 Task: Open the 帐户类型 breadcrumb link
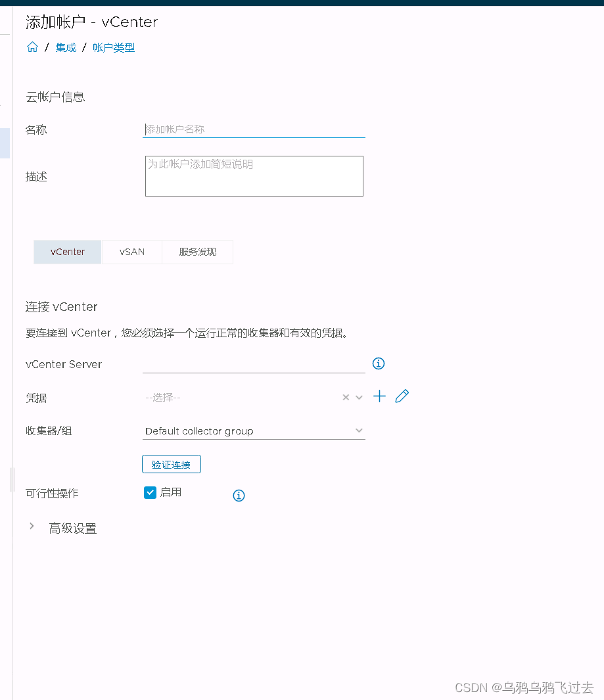click(x=114, y=47)
